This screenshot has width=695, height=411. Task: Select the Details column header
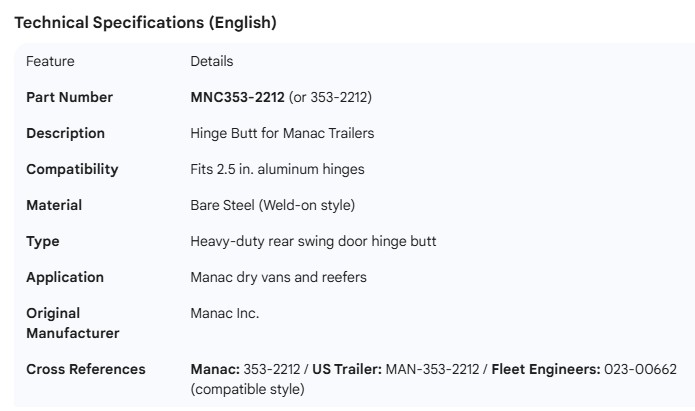(x=211, y=61)
